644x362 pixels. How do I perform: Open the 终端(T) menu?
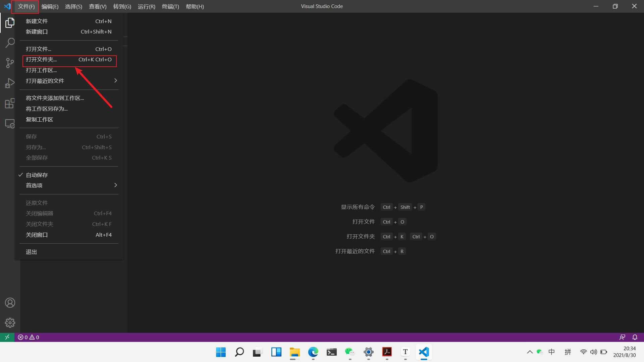pos(170,6)
